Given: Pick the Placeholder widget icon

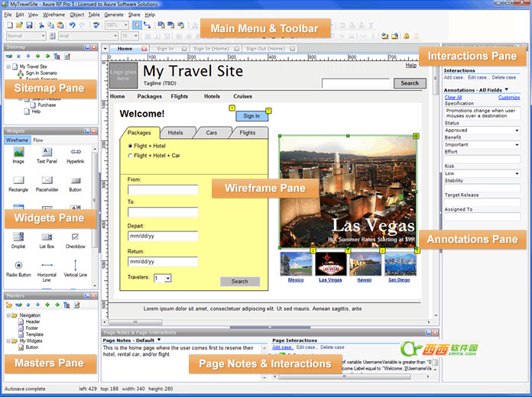Looking at the screenshot, I should point(47,181).
